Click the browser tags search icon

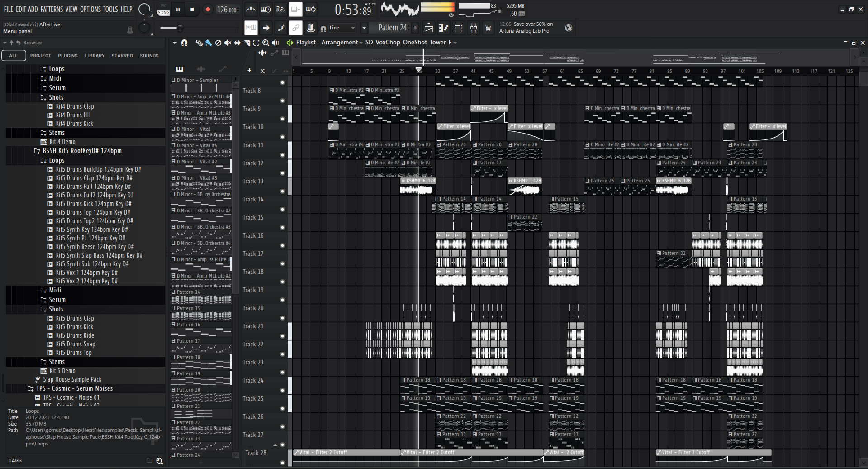pyautogui.click(x=160, y=461)
